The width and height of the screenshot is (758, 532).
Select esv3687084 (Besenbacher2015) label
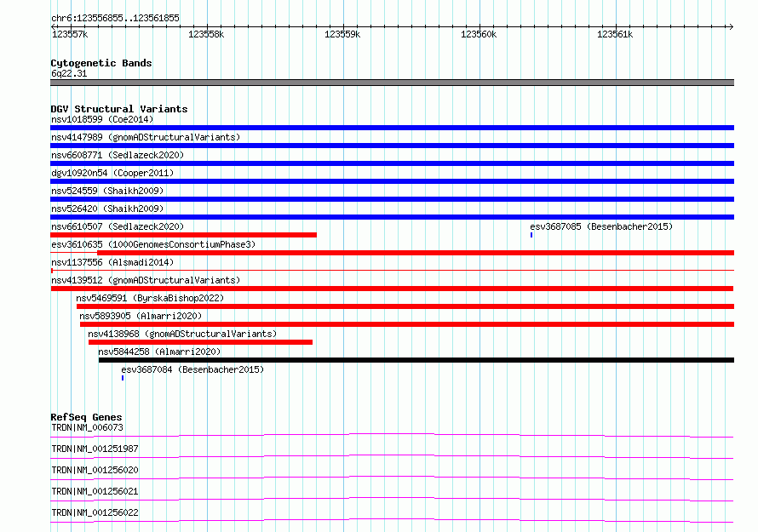click(192, 369)
